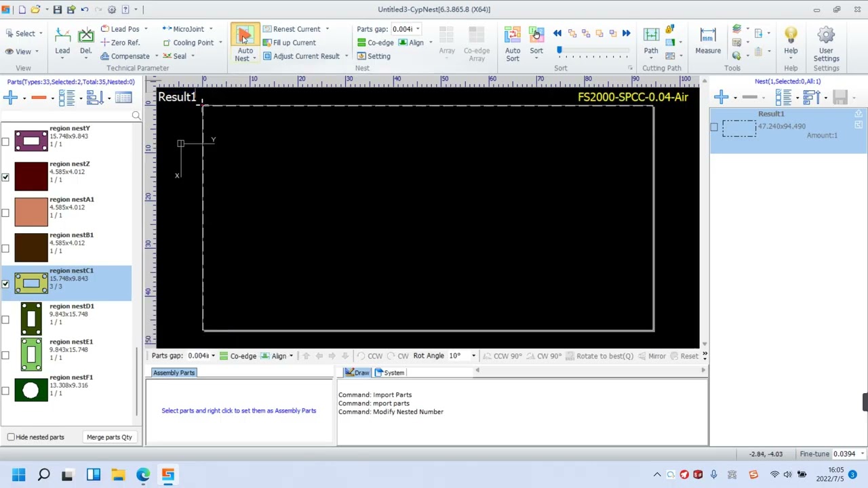Expand MicroJoint dropdown arrow

(x=210, y=29)
